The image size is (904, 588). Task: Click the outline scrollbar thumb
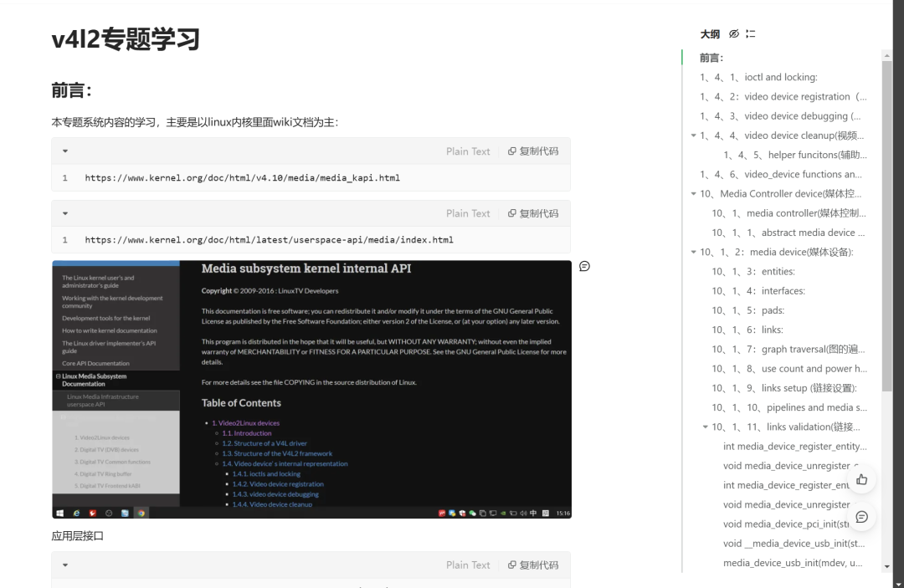pyautogui.click(x=886, y=227)
